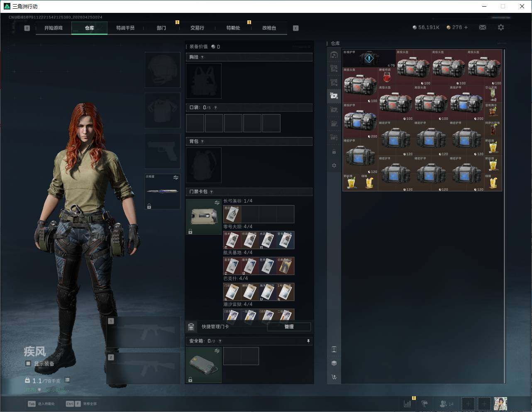Toggle the 显示装备 checkbox
This screenshot has height=412, width=532.
[28, 363]
